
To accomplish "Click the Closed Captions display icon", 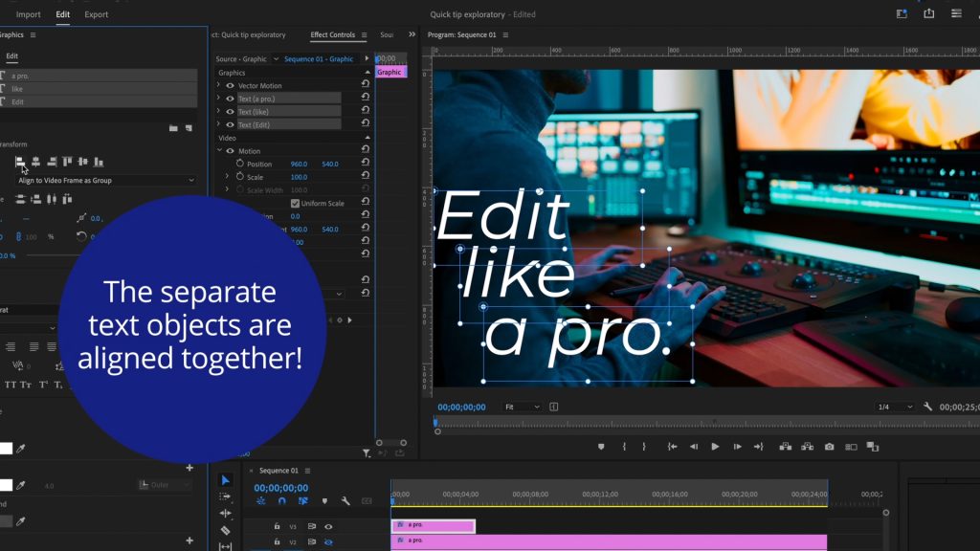I will [x=367, y=500].
